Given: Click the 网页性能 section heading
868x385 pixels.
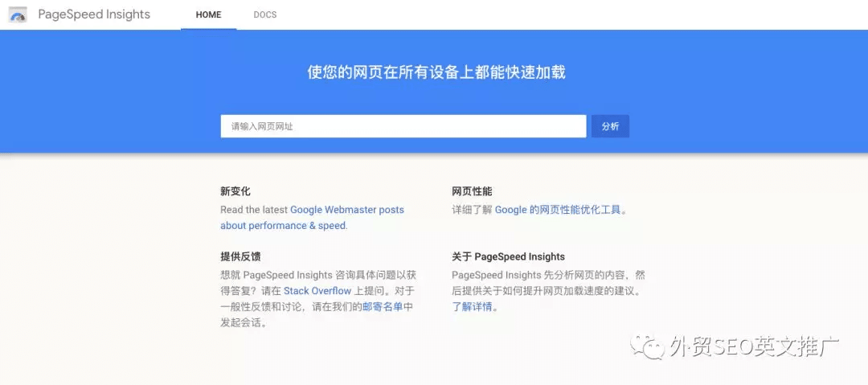Looking at the screenshot, I should (472, 191).
